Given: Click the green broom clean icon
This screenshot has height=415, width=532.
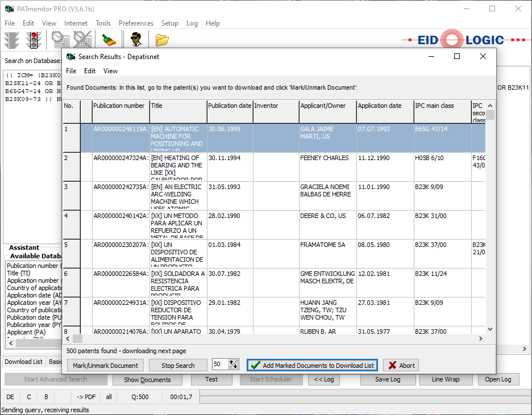Looking at the screenshot, I should [x=109, y=40].
